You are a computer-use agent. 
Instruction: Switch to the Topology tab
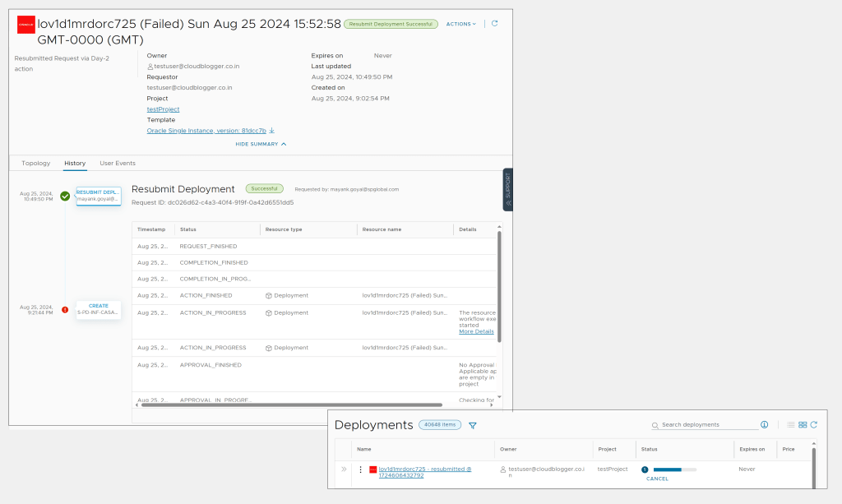coord(35,164)
